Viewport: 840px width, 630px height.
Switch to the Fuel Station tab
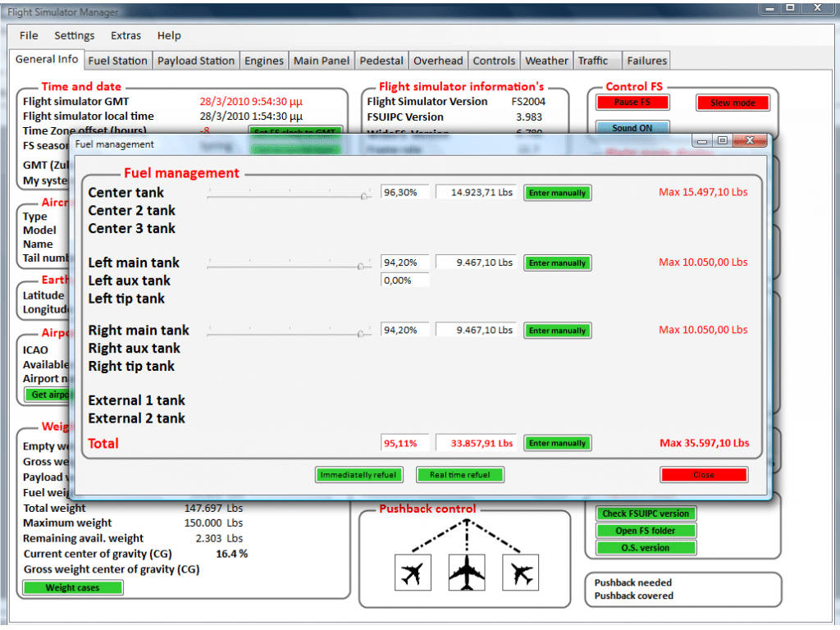(x=118, y=61)
